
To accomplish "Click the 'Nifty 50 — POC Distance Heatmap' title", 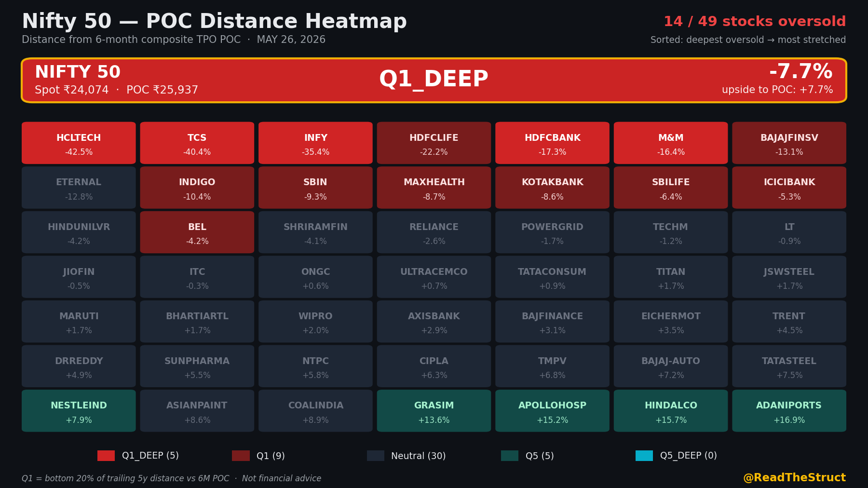I will tap(214, 22).
